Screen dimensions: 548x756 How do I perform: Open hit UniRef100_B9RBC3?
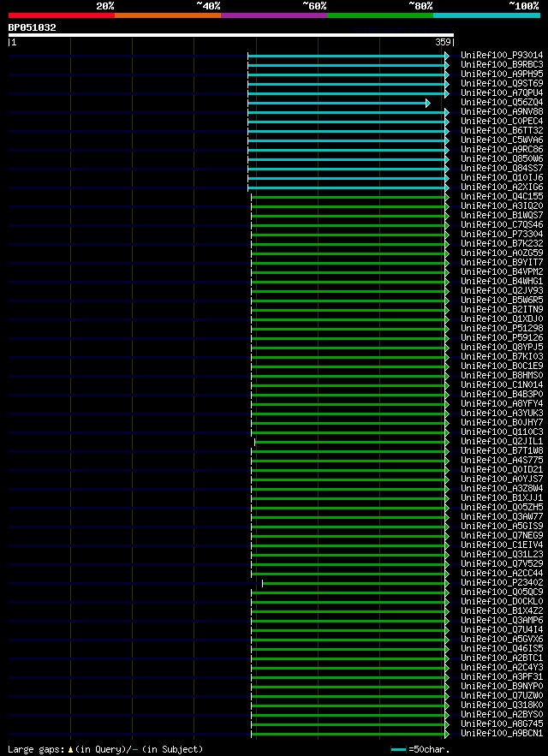pos(502,65)
